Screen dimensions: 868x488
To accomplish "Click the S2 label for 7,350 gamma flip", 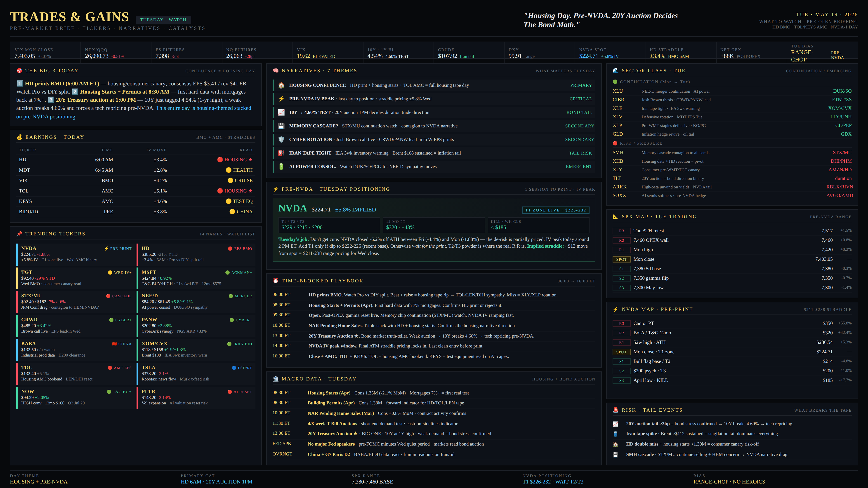I will [621, 278].
